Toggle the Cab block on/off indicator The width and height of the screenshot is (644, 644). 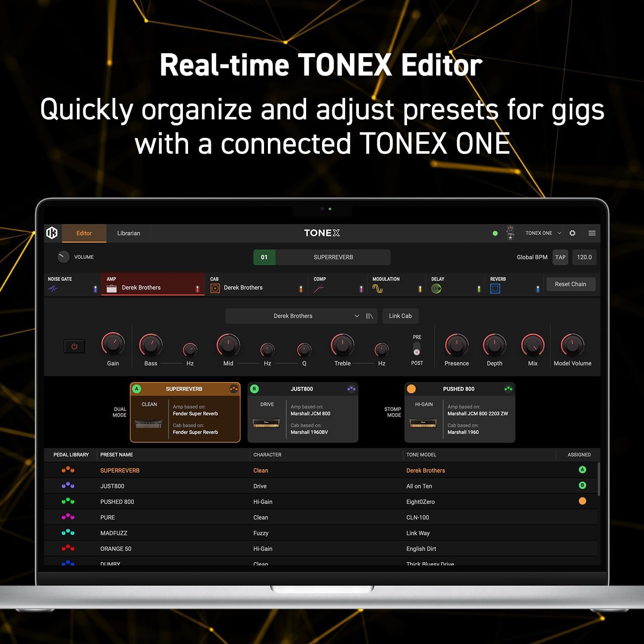301,289
